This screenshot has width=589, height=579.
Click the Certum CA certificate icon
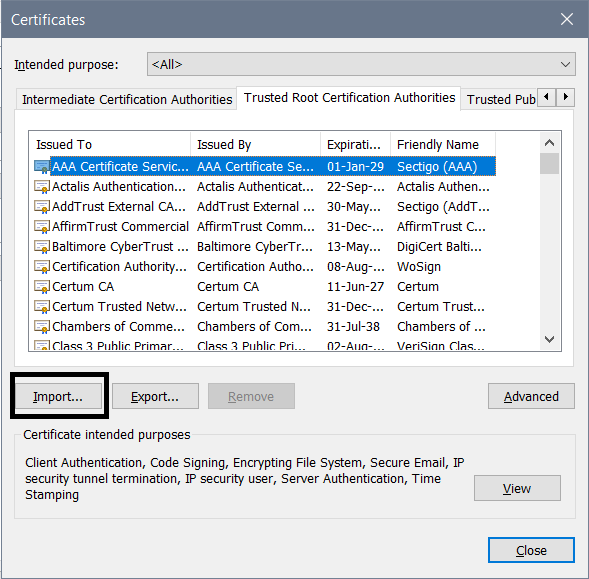42,287
